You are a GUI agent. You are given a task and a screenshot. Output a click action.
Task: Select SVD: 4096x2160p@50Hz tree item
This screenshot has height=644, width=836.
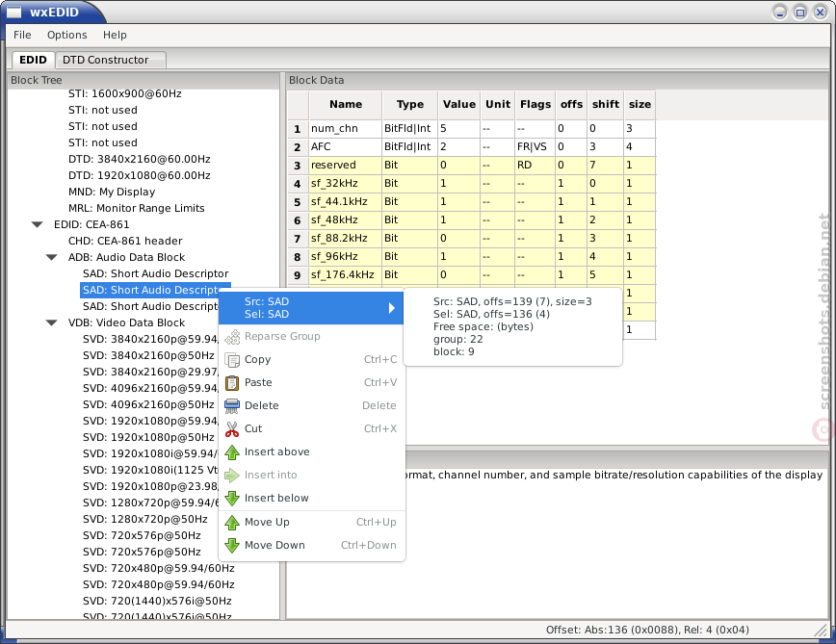(x=148, y=405)
